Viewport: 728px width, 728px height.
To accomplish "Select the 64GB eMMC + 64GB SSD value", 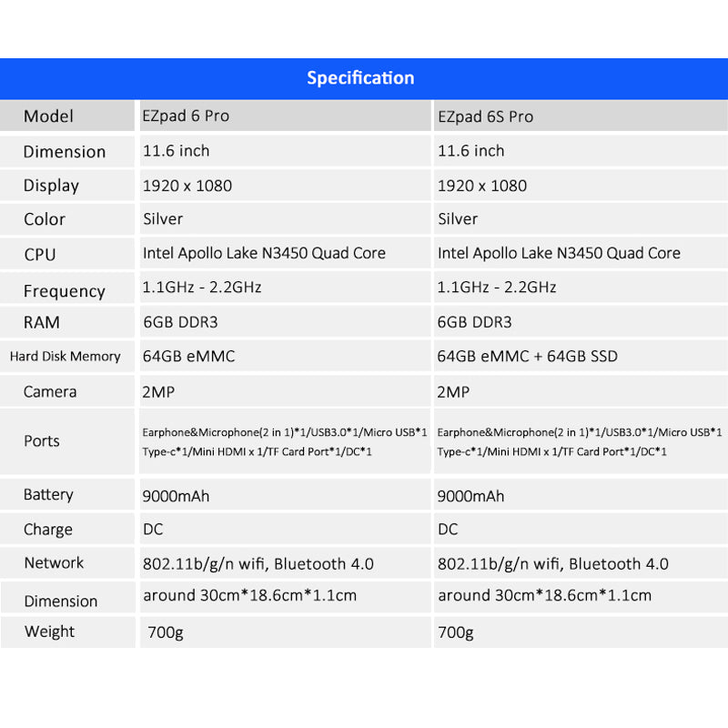I will coord(527,357).
